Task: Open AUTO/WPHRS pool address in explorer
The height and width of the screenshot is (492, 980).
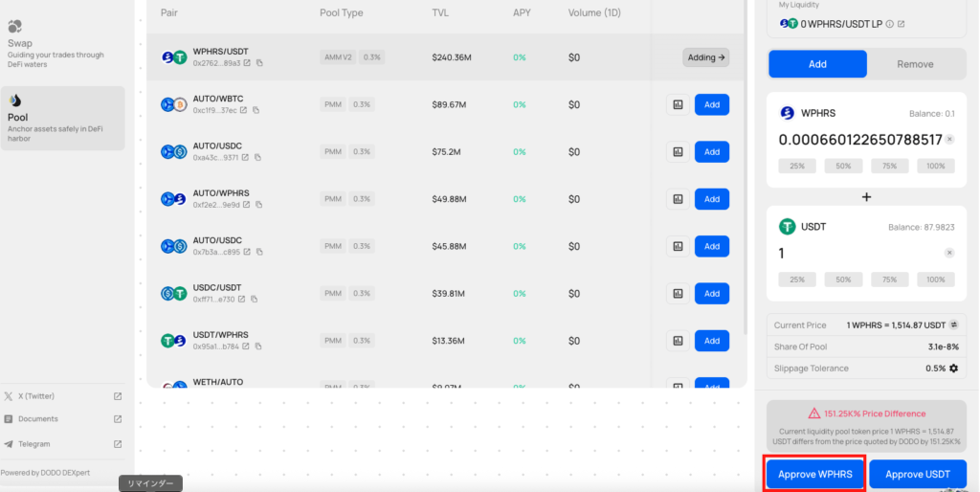Action: [247, 205]
